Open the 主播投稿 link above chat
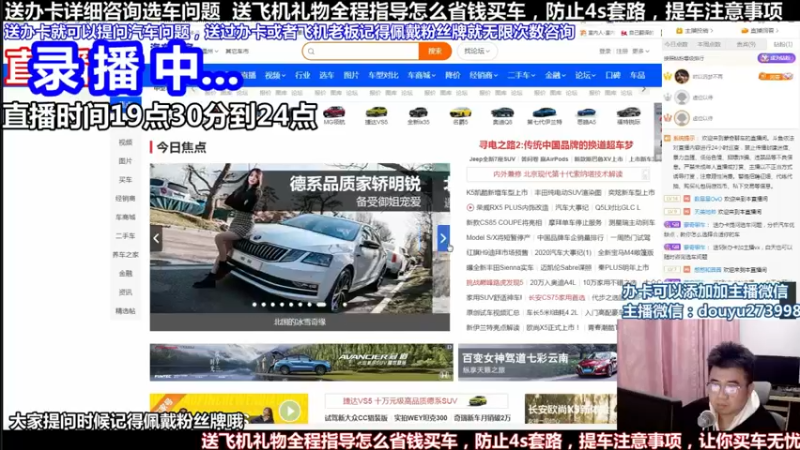This screenshot has width=800, height=450. click(695, 31)
